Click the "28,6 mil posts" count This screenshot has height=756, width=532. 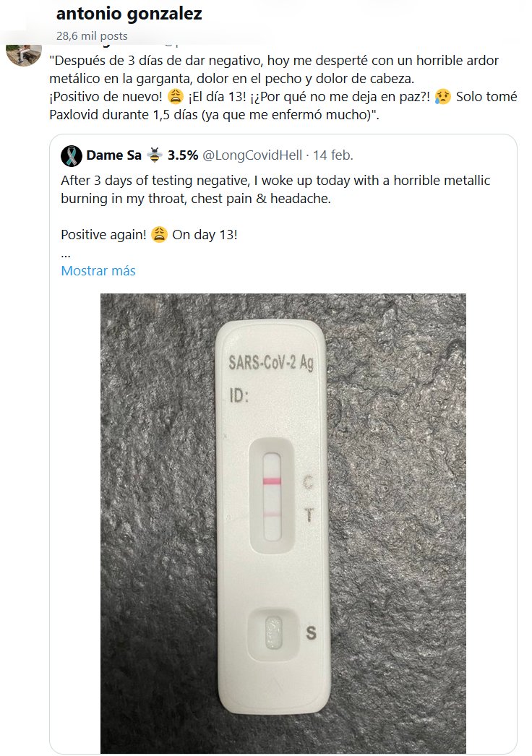pos(92,35)
